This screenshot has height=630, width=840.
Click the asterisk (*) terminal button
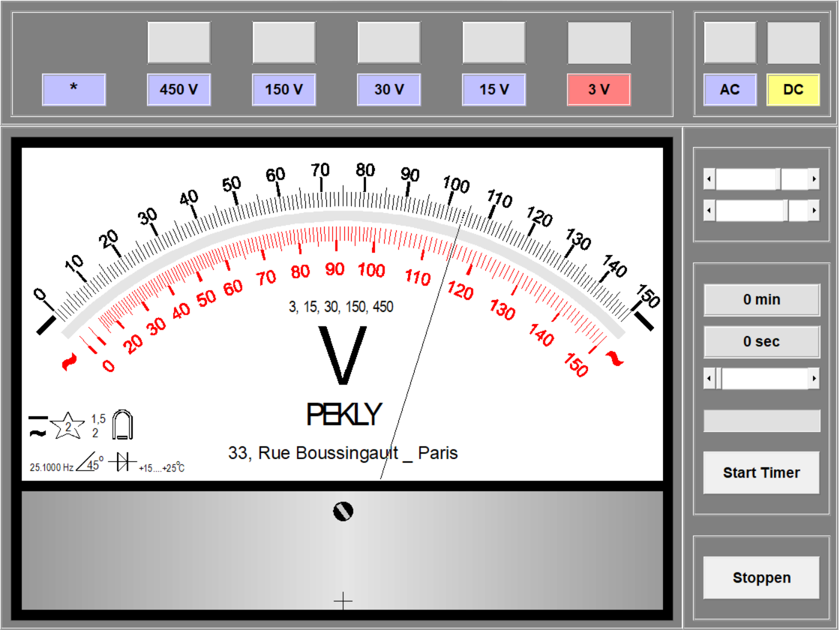click(x=74, y=89)
